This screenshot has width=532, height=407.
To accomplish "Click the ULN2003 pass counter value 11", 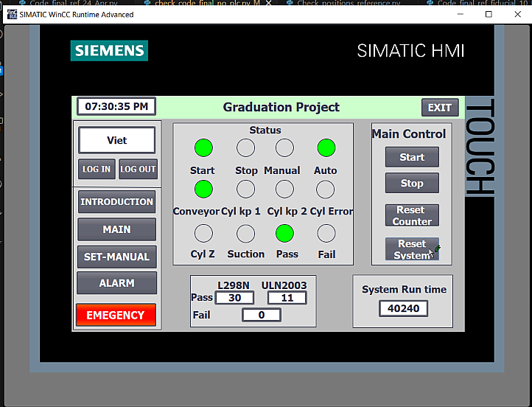I will click(x=287, y=298).
